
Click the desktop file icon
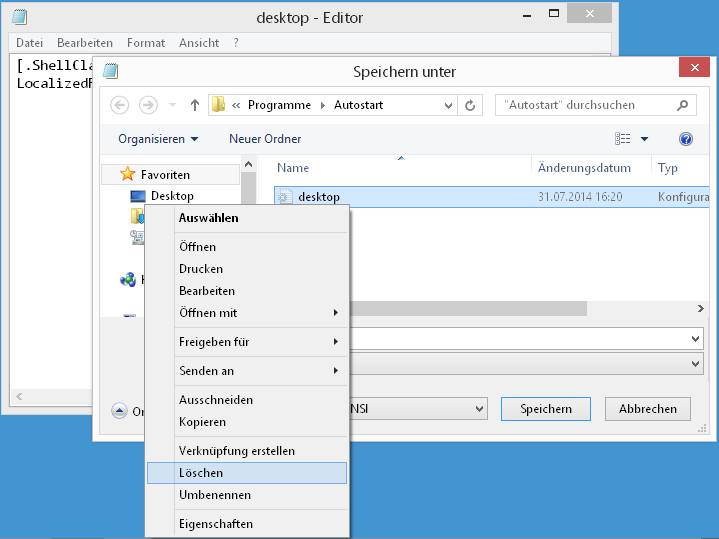[285, 197]
